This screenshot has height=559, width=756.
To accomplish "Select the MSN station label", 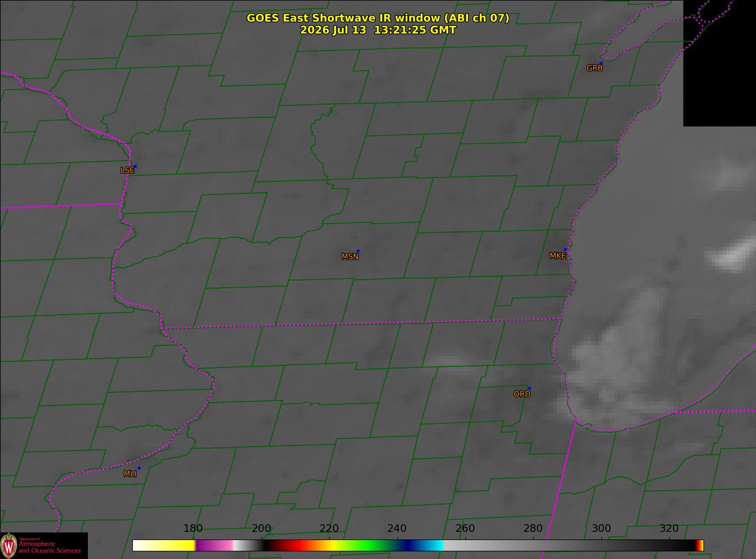I will coord(350,257).
